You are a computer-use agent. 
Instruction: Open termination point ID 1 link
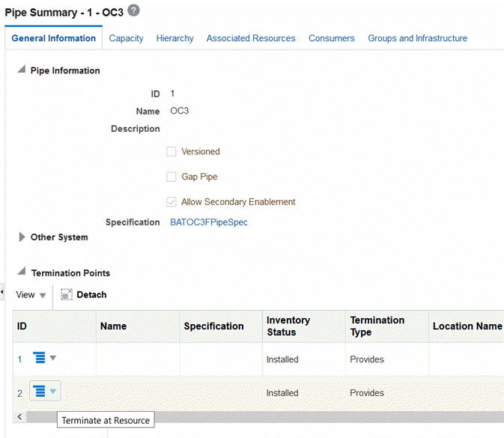click(x=19, y=359)
